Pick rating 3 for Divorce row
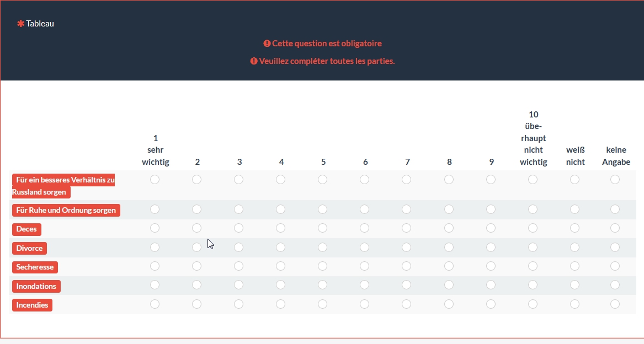644x344 pixels. (x=238, y=247)
